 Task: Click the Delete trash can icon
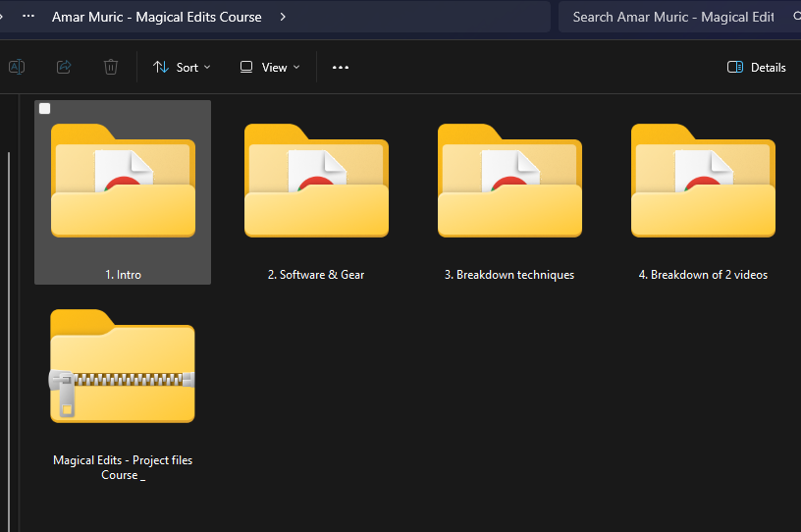(111, 67)
